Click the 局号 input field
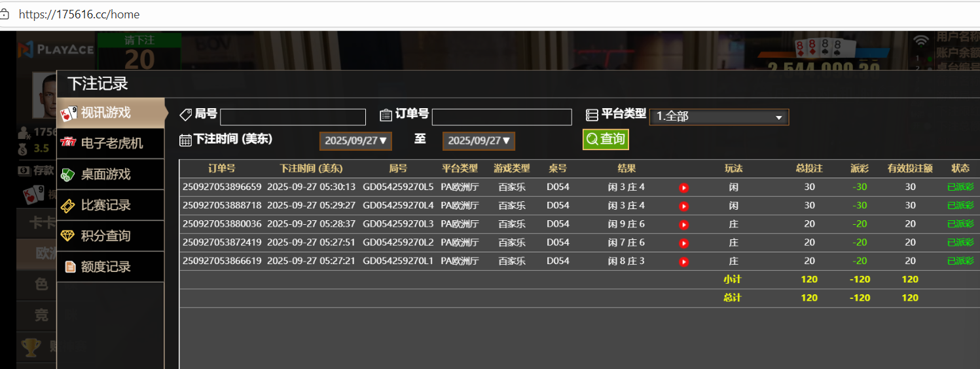The image size is (980, 369). [293, 117]
